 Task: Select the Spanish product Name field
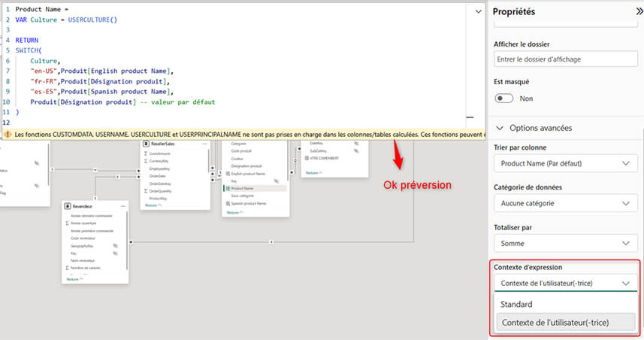pos(249,204)
